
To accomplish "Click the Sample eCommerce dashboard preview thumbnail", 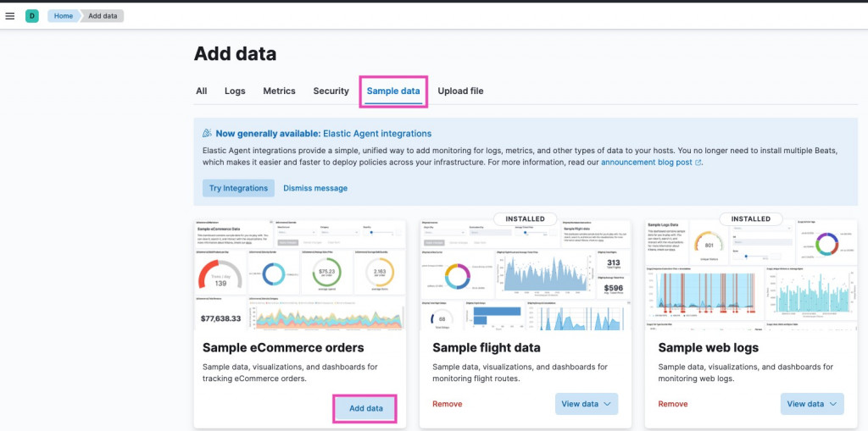I will click(300, 275).
